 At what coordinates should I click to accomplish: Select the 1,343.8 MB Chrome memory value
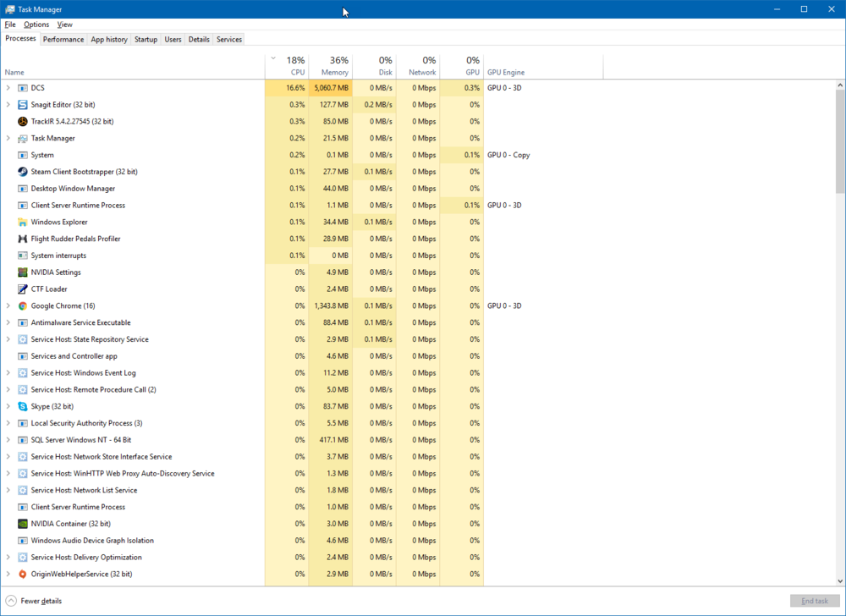tap(330, 305)
